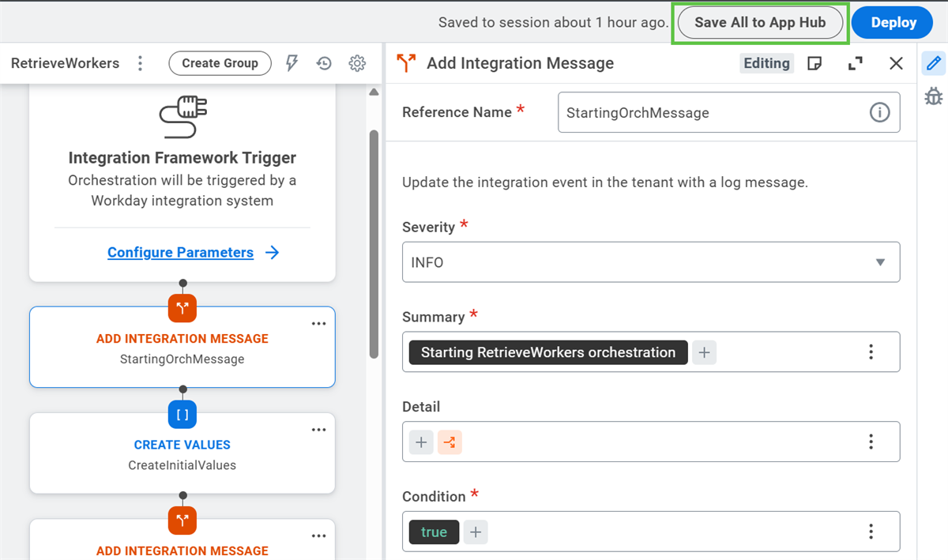Image resolution: width=948 pixels, height=560 pixels.
Task: Click info icon in Reference Name field
Action: (879, 112)
